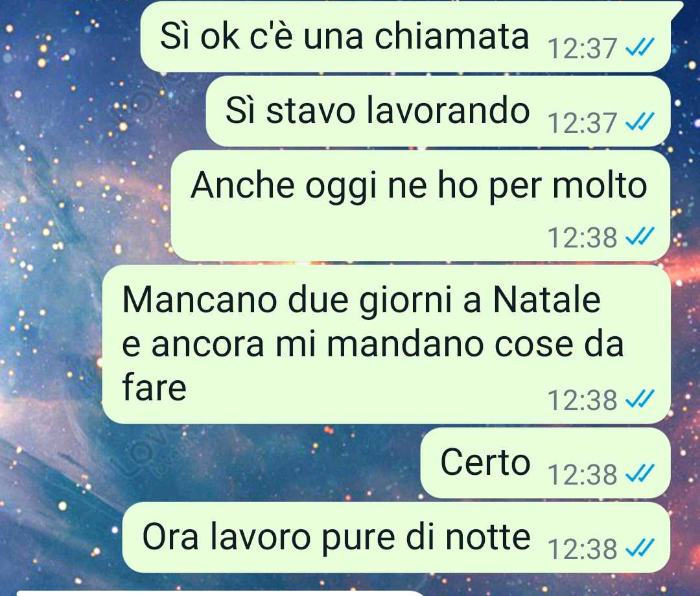Tap the 12:37 timestamp on the chiamata message

pyautogui.click(x=582, y=48)
